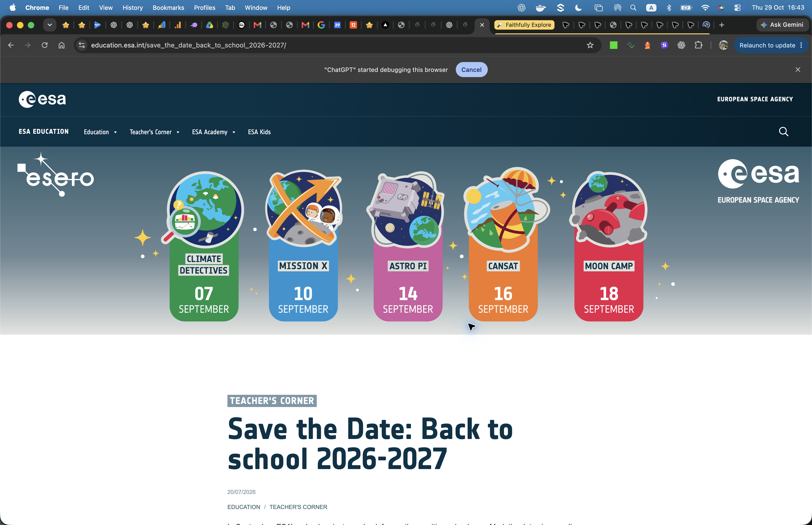The width and height of the screenshot is (812, 525).
Task: Open the Profiles menu
Action: click(204, 8)
